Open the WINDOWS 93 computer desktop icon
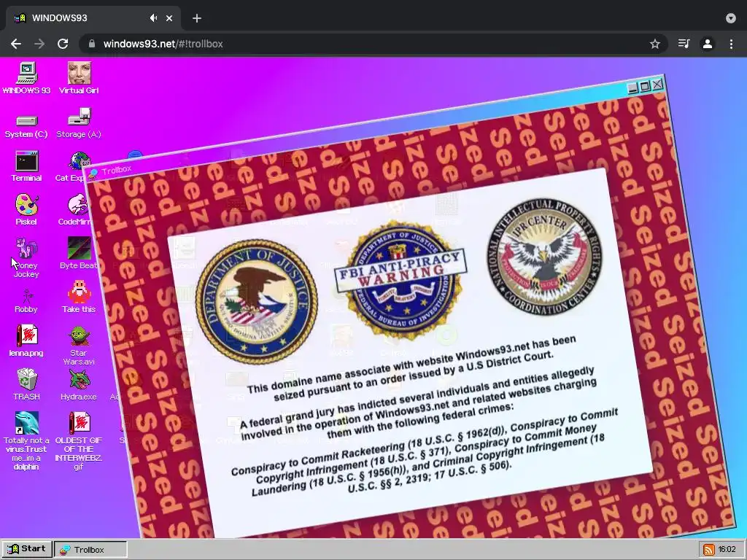The width and height of the screenshot is (747, 560). [27, 78]
